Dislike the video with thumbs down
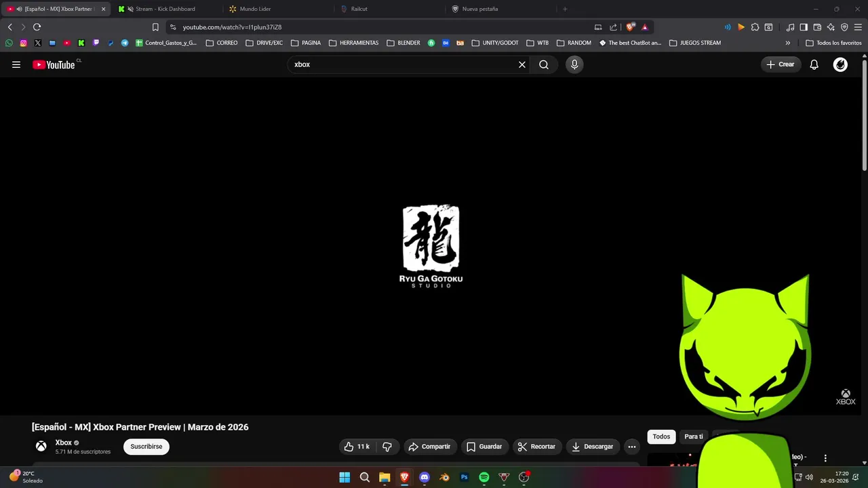Viewport: 868px width, 488px height. 387,447
